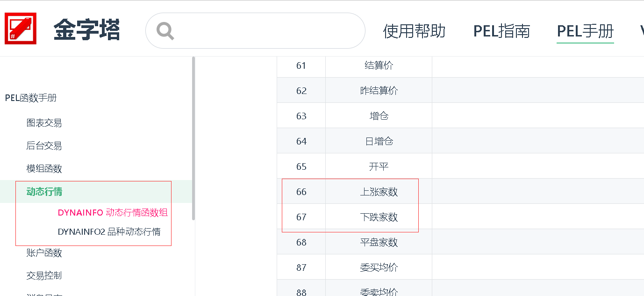This screenshot has width=644, height=296.
Task: Expand 图表交易 in the sidebar
Action: (x=44, y=123)
